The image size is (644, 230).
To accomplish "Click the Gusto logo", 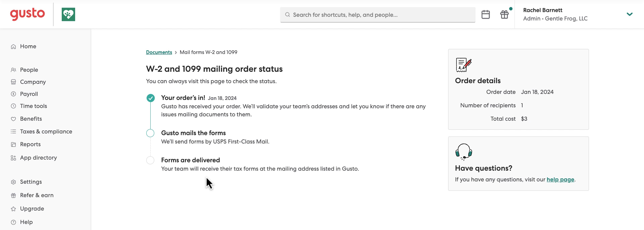I will pos(28,14).
